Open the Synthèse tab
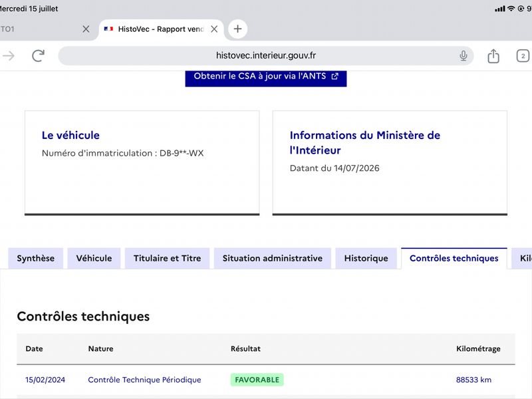 (36, 258)
